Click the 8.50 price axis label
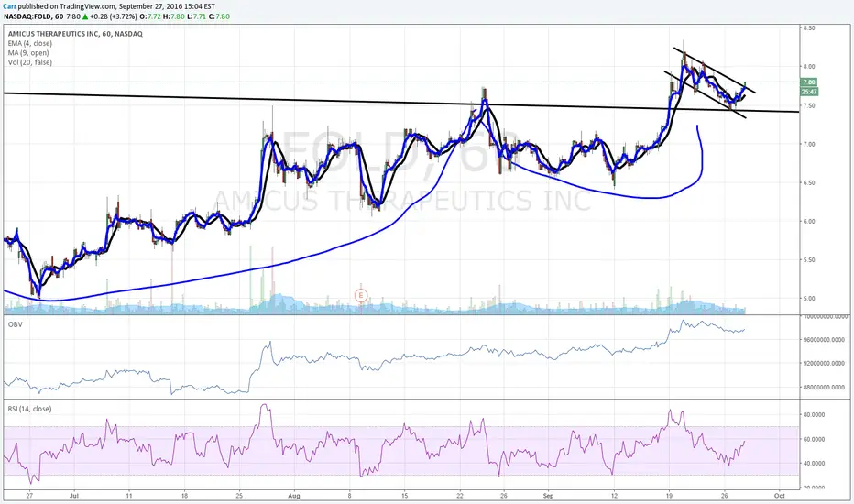Viewport: 854px width, 504px height. tap(809, 28)
